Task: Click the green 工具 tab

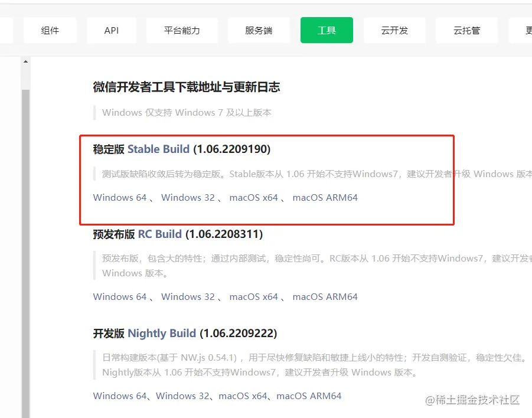Action: point(327,30)
